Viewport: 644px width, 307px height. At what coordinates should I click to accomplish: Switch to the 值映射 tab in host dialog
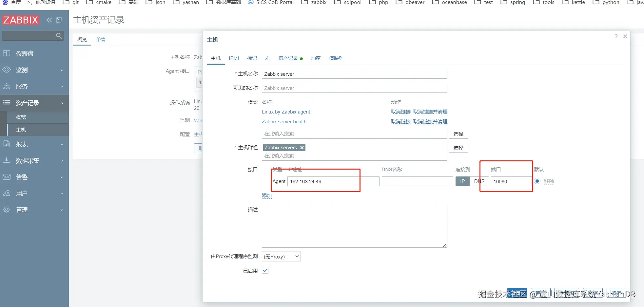pyautogui.click(x=337, y=58)
